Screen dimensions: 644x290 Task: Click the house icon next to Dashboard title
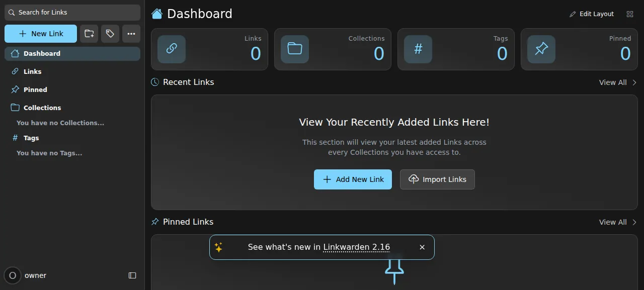coord(157,14)
